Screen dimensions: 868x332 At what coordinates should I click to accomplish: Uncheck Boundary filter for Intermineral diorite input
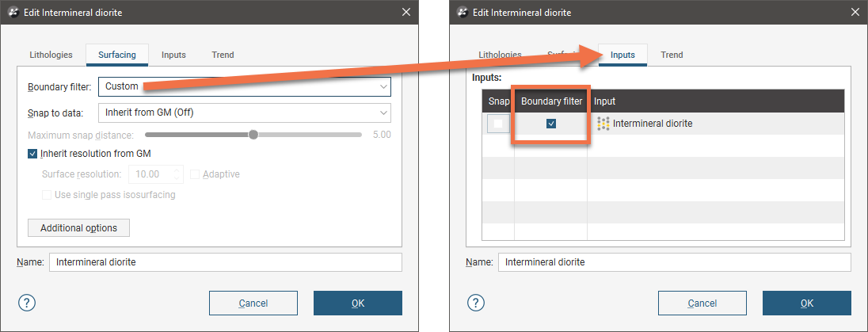(x=550, y=124)
